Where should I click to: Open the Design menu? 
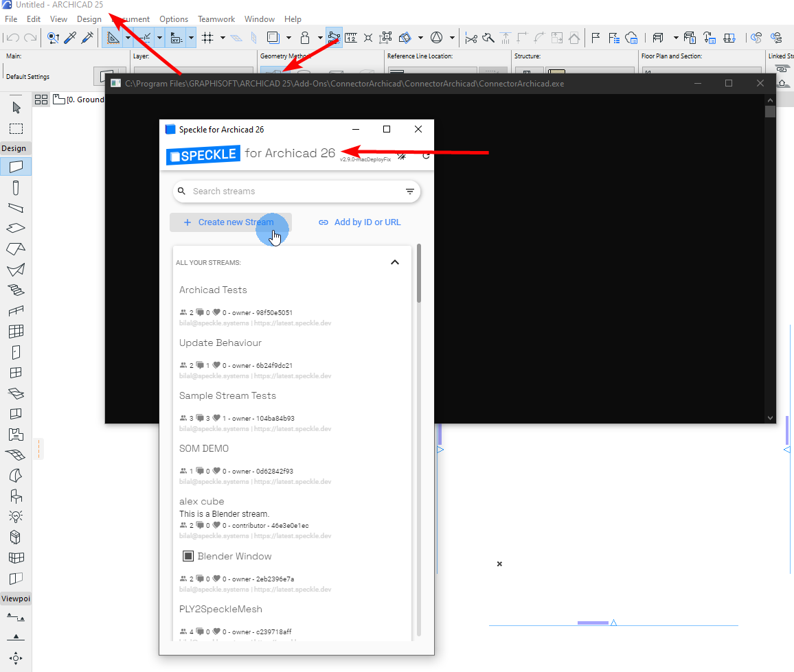[x=89, y=19]
